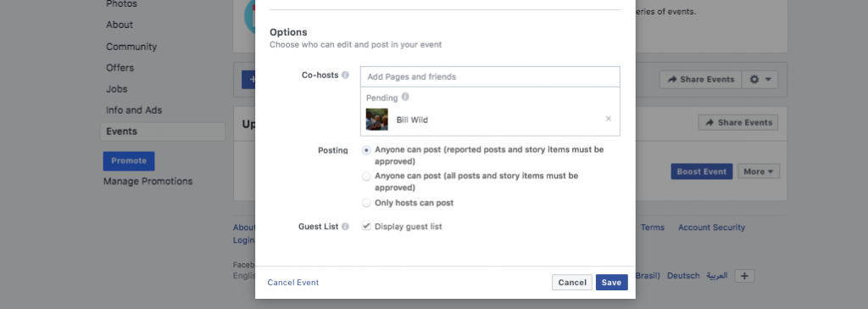Click the Boost Event button
Viewport: 868px width, 309px height.
[x=701, y=171]
